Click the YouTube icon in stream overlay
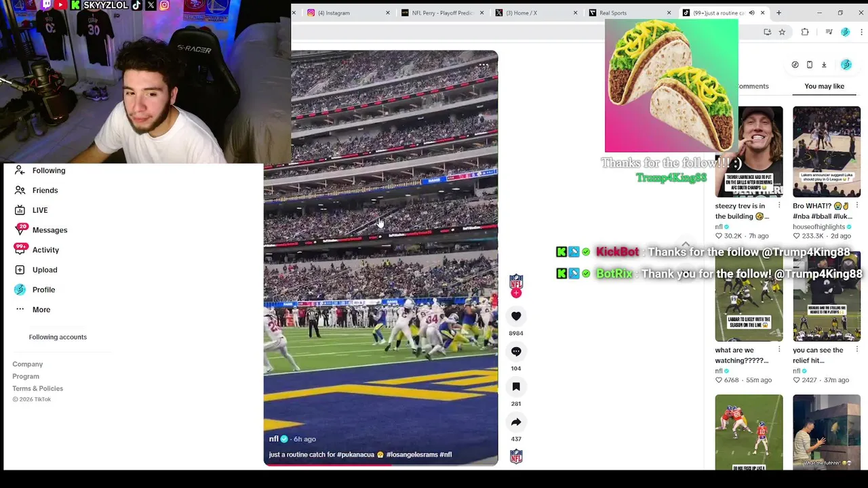Image resolution: width=868 pixels, height=488 pixels. pos(60,5)
